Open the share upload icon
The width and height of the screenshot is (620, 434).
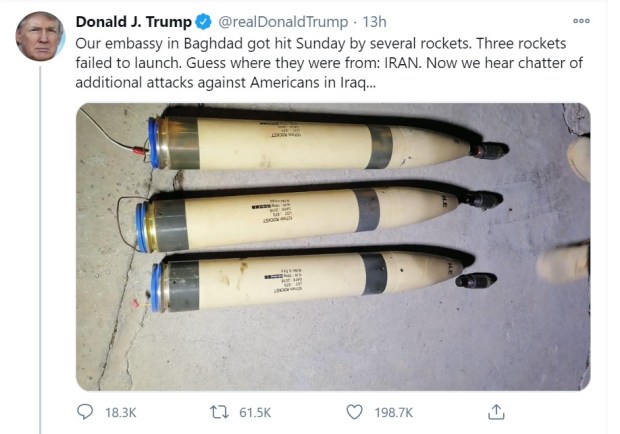coord(496,412)
